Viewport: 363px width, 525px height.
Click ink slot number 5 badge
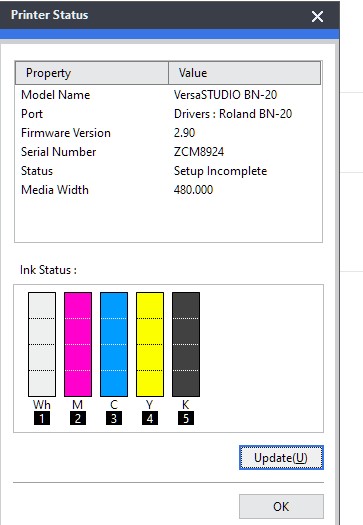(186, 419)
